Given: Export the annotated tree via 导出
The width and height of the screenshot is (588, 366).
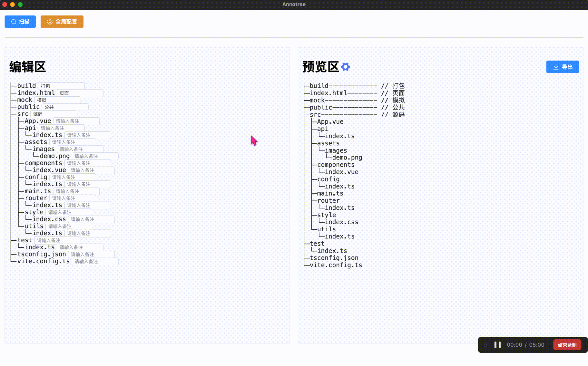Looking at the screenshot, I should pyautogui.click(x=563, y=67).
